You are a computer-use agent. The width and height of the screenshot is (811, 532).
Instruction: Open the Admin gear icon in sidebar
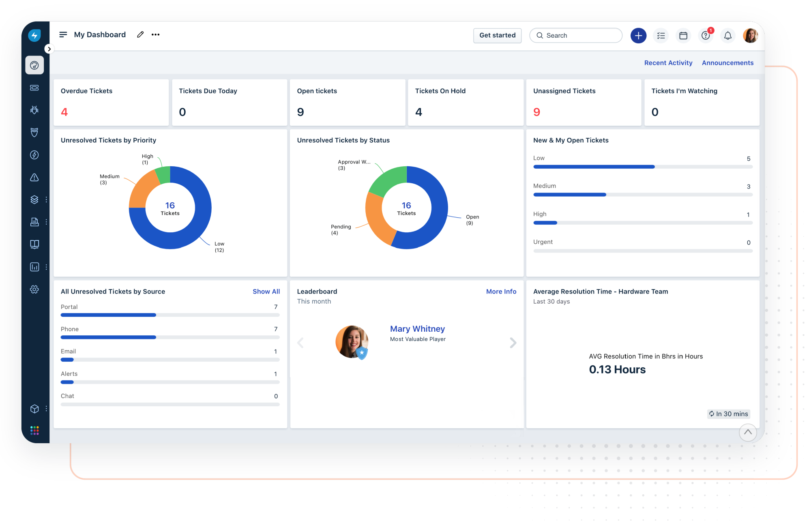coord(34,289)
